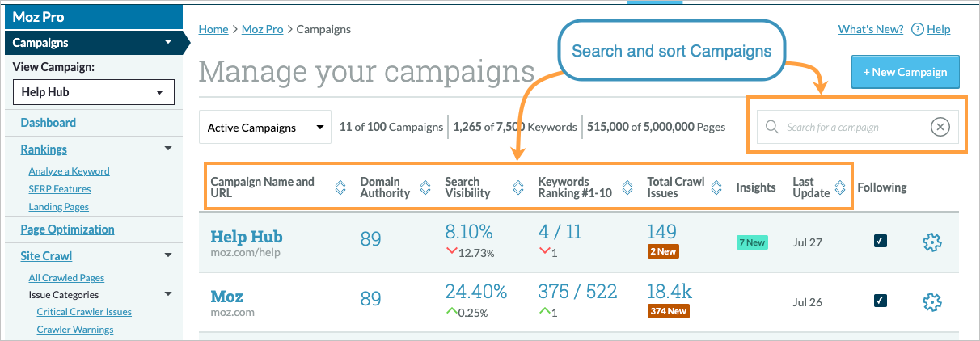
Task: Collapse the Rankings sidebar section
Action: tap(168, 149)
